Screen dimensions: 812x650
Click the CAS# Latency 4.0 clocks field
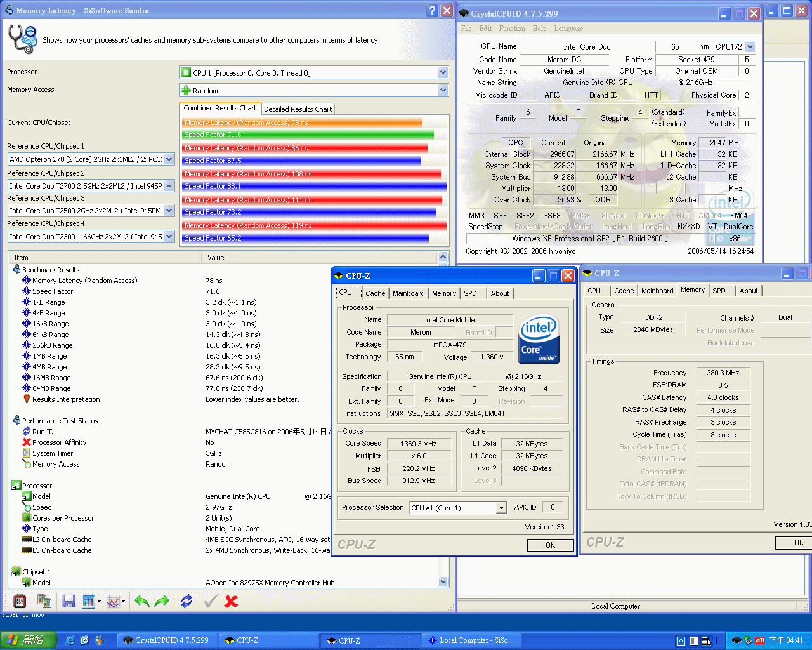(723, 397)
